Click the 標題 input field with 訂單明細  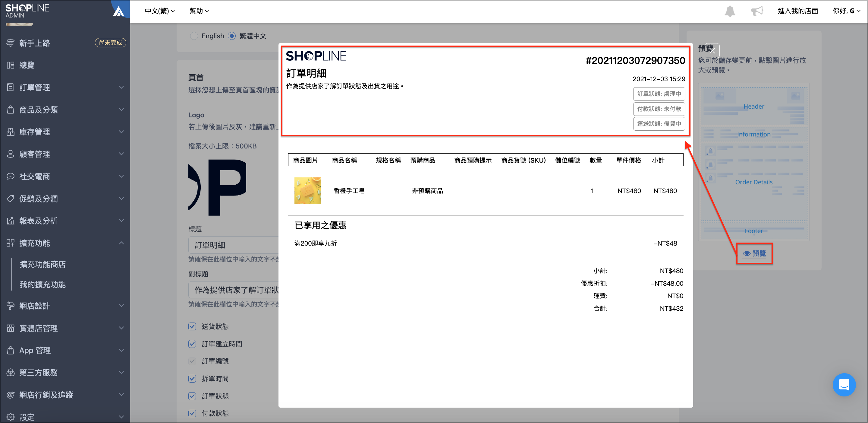tap(234, 245)
